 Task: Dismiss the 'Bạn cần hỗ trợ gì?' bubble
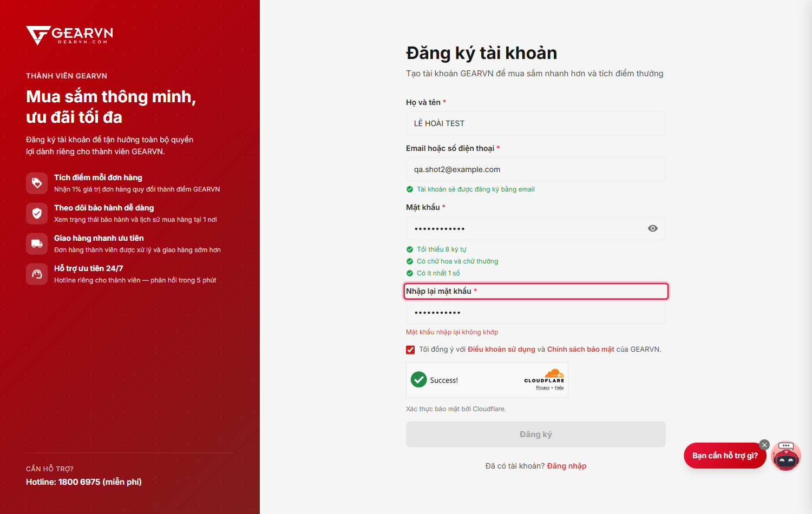(764, 445)
